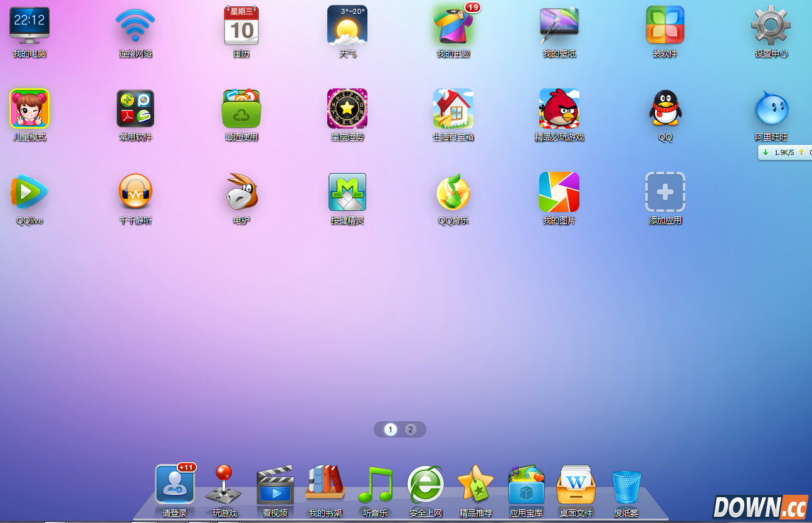The height and width of the screenshot is (523, 812).
Task: Launch the Angry Birds games icon
Action: [559, 108]
